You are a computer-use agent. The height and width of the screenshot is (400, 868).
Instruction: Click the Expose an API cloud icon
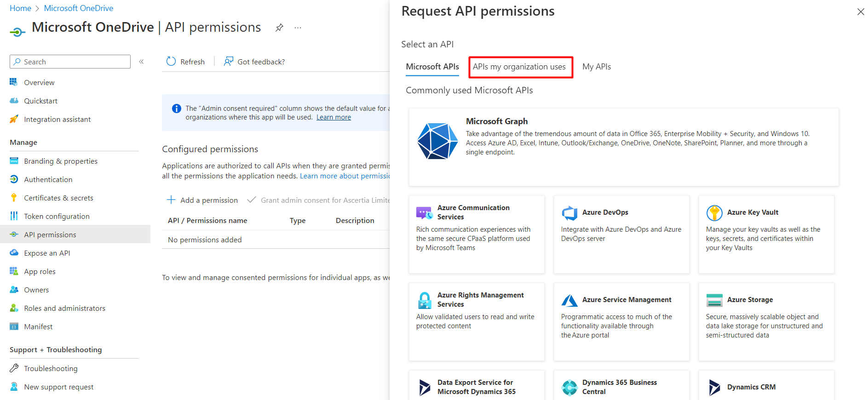(14, 253)
